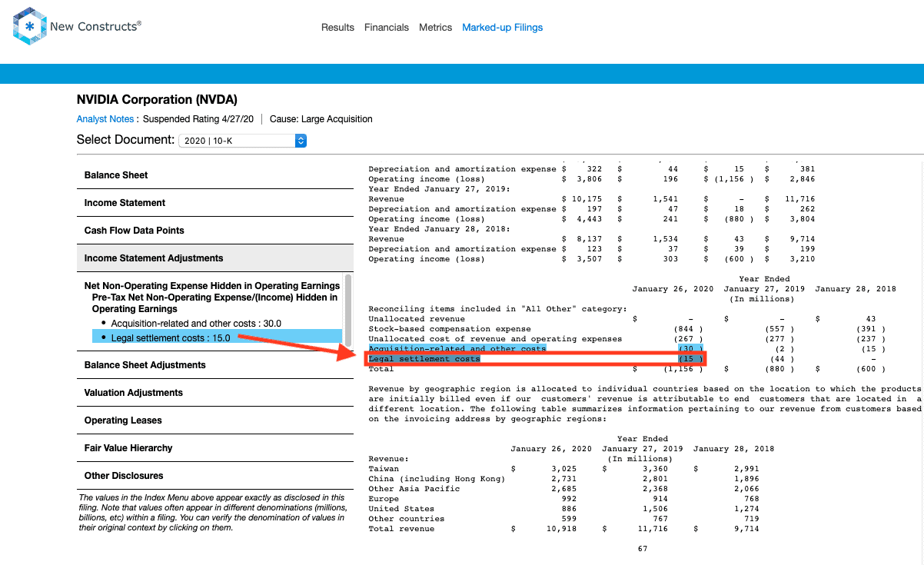Click the NVIDIA Corporation (NVDA) title
The image size is (924, 565).
pyautogui.click(x=157, y=100)
